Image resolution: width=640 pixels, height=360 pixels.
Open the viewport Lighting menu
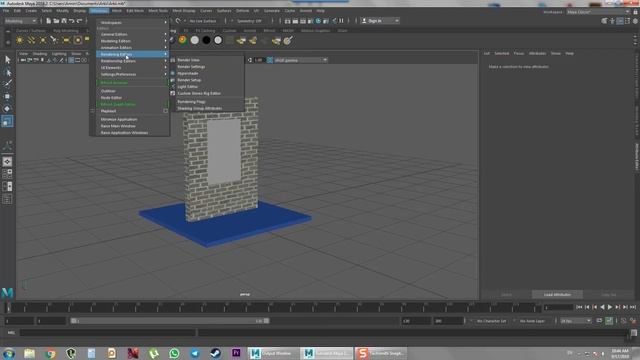pos(59,54)
